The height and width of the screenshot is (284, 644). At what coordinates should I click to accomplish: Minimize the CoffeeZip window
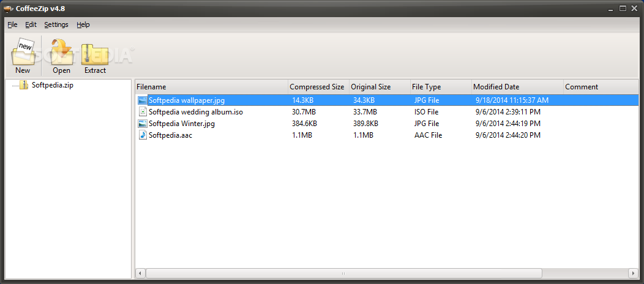click(x=612, y=8)
